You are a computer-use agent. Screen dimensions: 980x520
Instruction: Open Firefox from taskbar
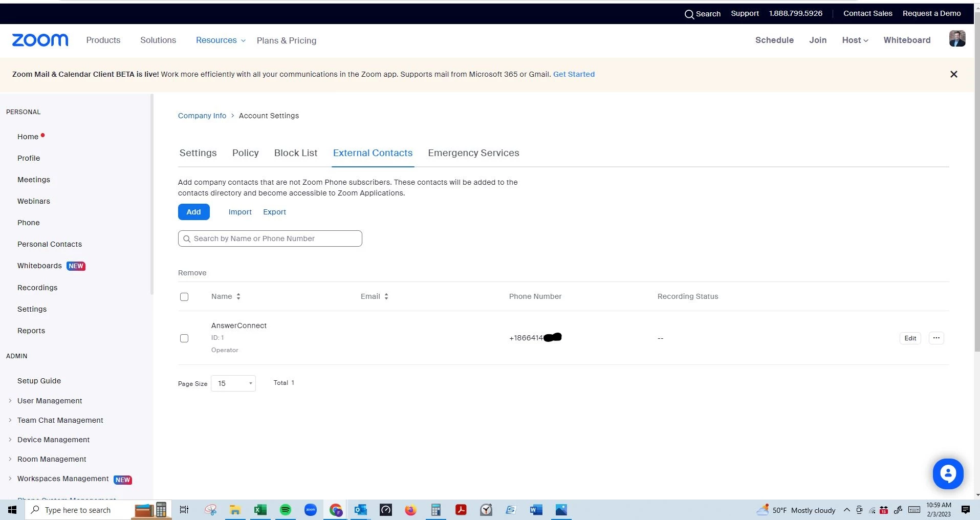410,510
